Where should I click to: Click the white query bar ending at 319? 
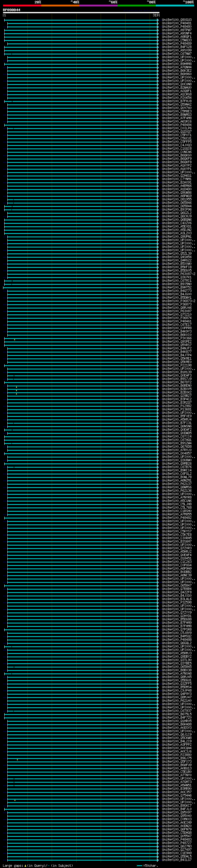click(81, 13)
